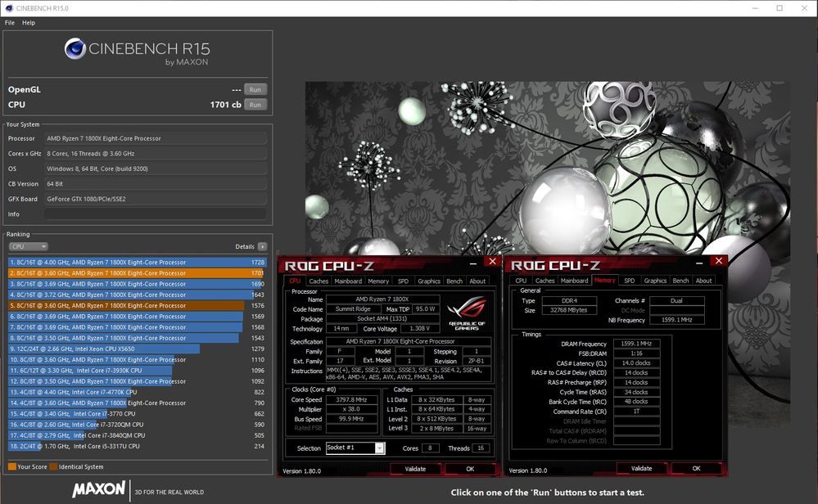818x504 pixels.
Task: Select ranking entry 10 scoring 1110
Action: coord(138,360)
